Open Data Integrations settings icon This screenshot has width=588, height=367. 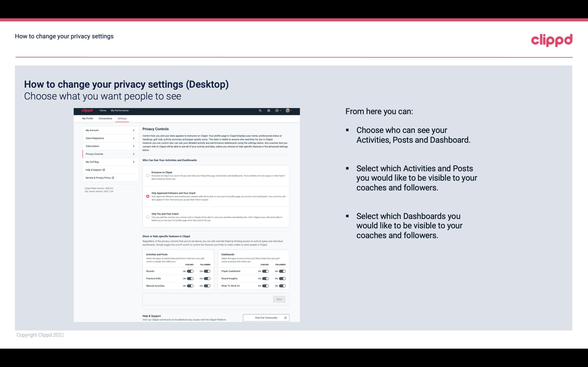click(133, 138)
